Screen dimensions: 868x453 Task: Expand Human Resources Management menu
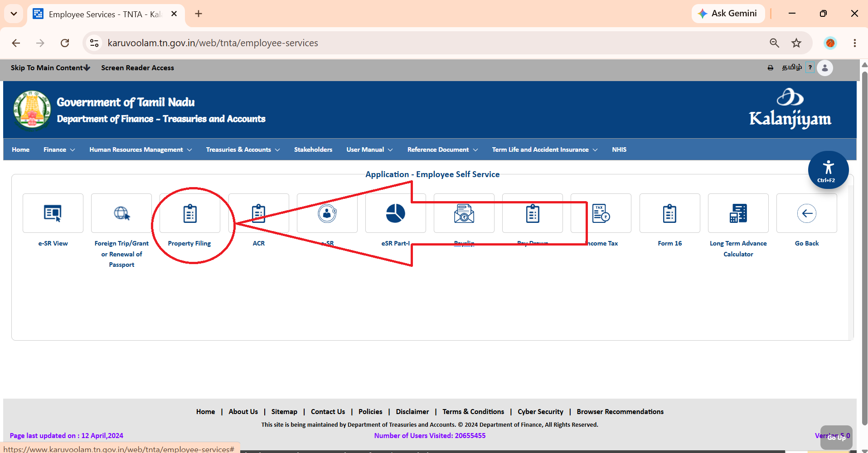click(x=141, y=149)
